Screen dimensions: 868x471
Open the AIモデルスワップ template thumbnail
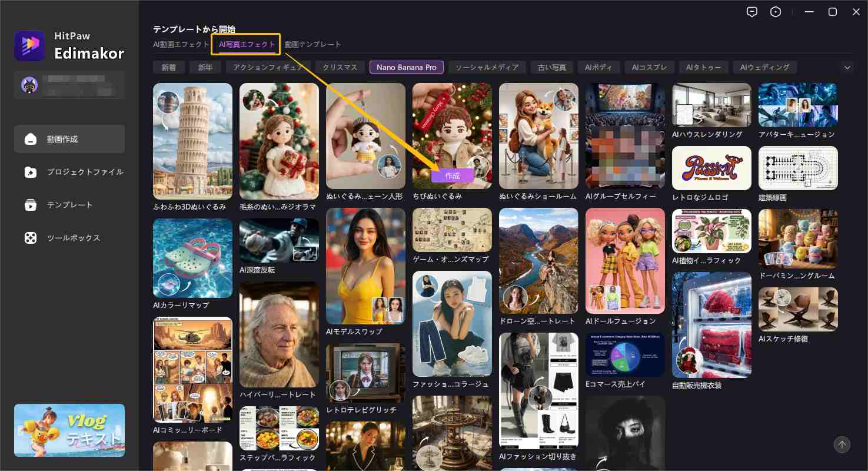[365, 265]
